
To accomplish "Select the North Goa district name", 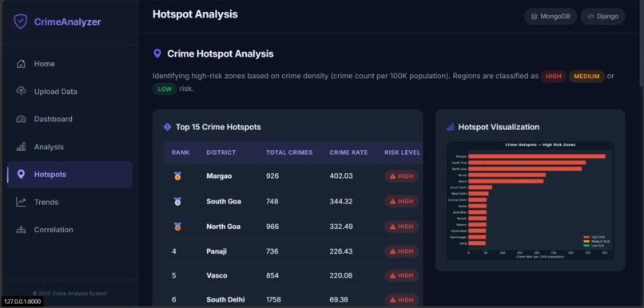I will 224,227.
